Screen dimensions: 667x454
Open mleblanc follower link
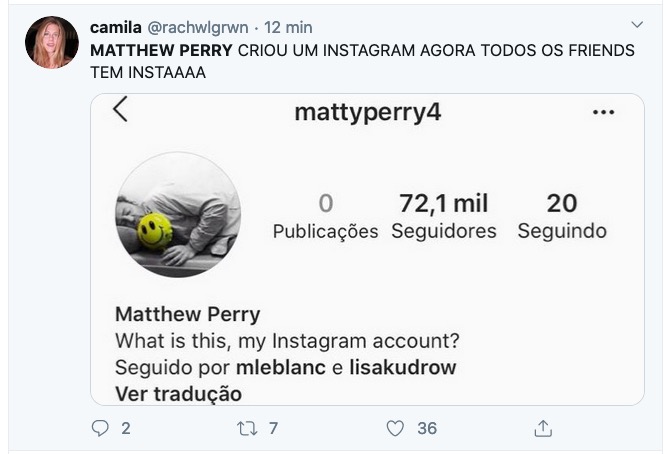[281, 367]
